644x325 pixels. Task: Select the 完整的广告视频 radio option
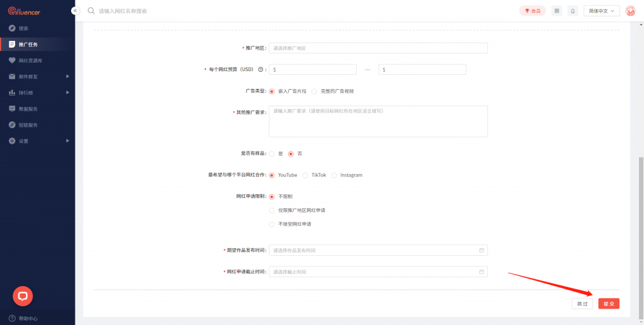[x=314, y=91]
